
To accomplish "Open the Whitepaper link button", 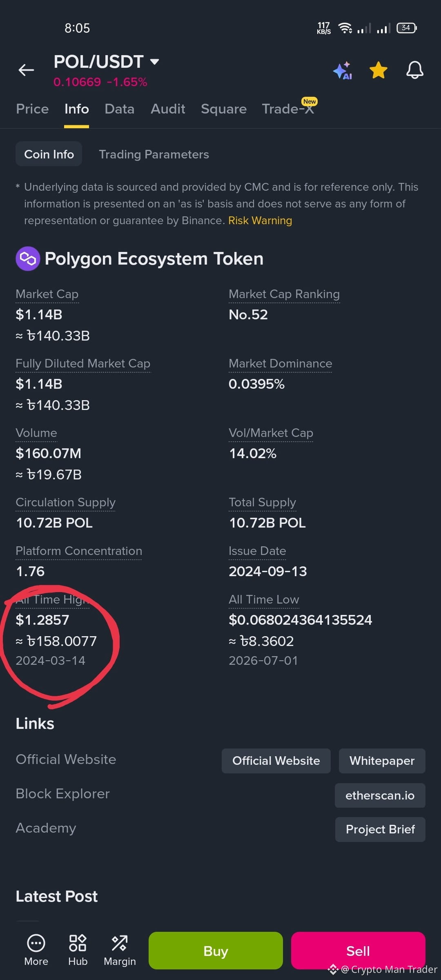I will [x=382, y=761].
